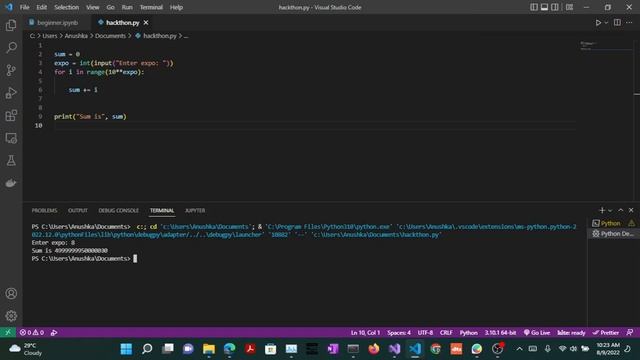Select the hackthon.py editor tab
Image resolution: width=640 pixels, height=360 pixels.
[122, 23]
